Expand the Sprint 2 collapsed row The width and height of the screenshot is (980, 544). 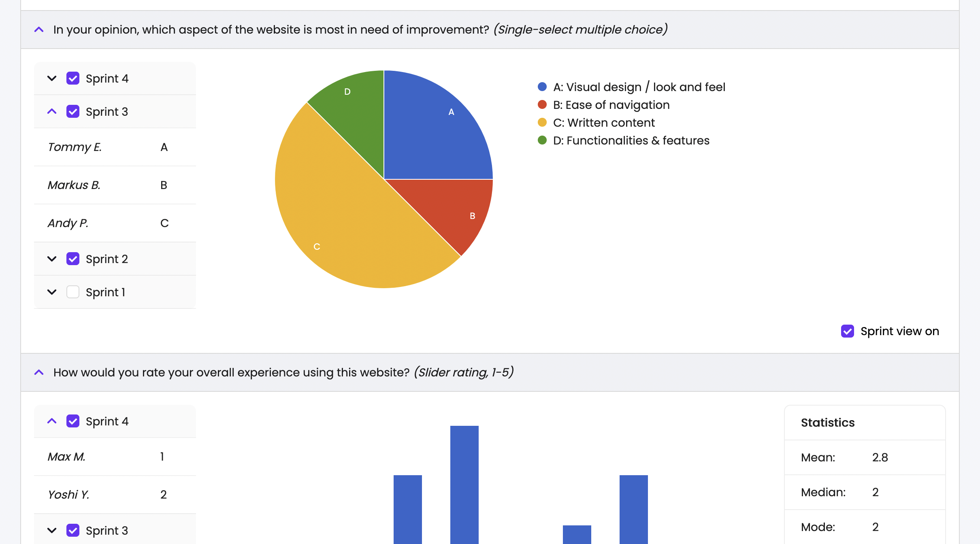tap(53, 258)
